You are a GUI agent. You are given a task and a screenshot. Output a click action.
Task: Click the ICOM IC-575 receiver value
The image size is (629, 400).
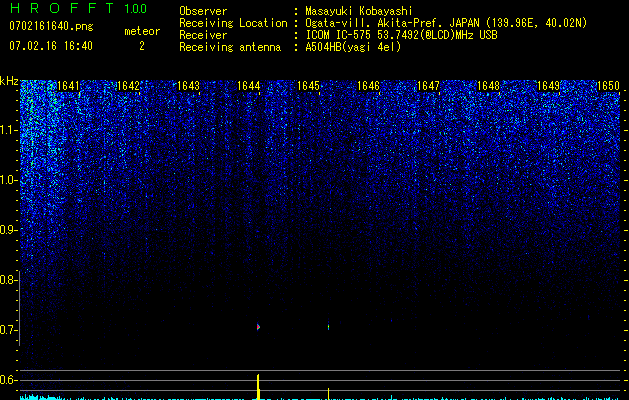(x=401, y=35)
